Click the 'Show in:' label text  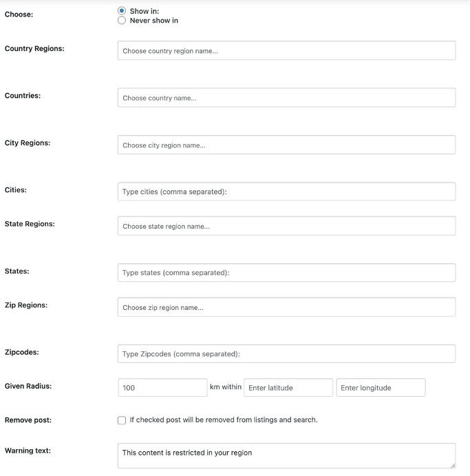(144, 11)
